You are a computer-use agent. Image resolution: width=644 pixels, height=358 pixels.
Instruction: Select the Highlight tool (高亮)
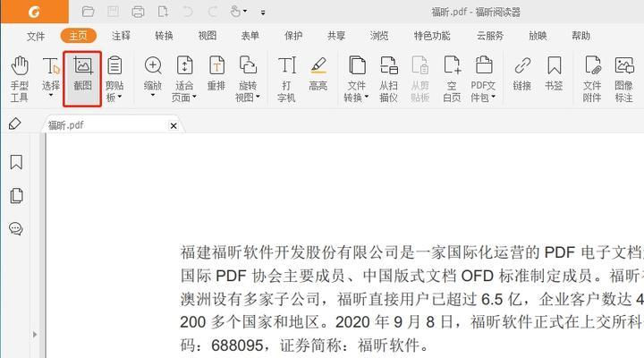(x=318, y=74)
